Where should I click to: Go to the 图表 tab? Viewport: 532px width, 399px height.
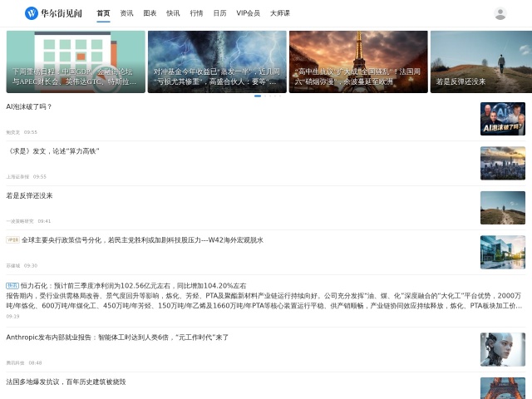tap(150, 13)
